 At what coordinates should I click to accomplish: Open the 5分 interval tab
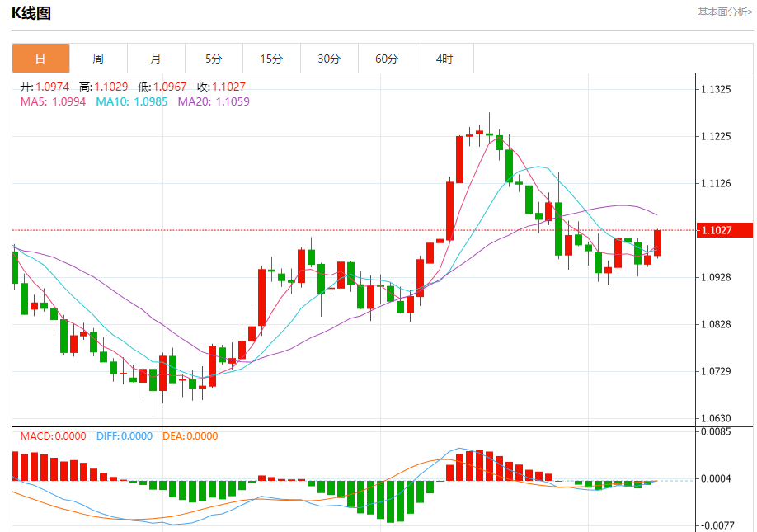tap(214, 59)
